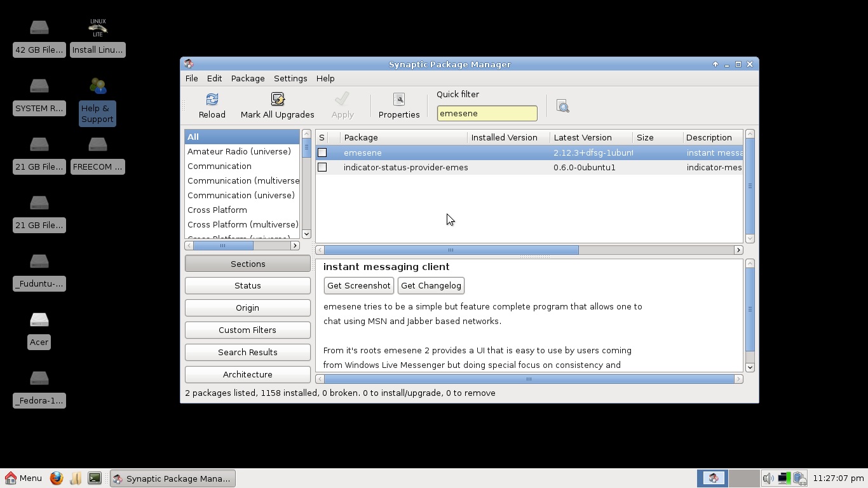868x488 pixels.
Task: Click the Get Screenshot button
Action: tap(358, 285)
